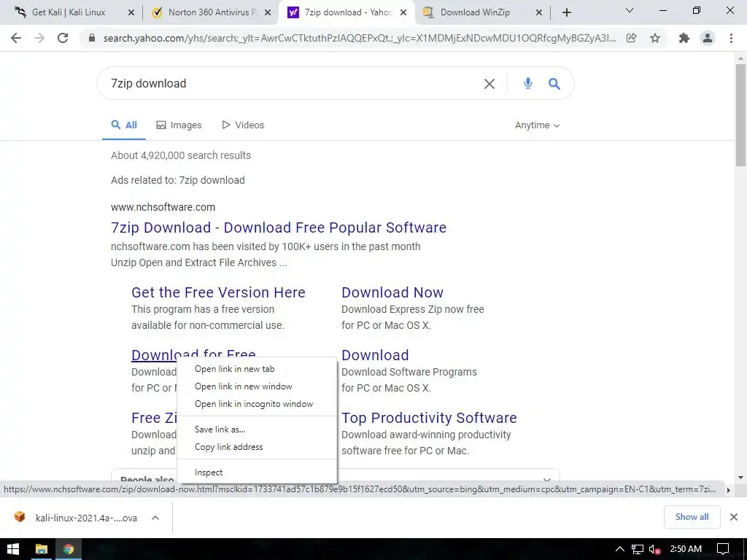Image resolution: width=747 pixels, height=560 pixels.
Task: Open the Extensions puzzle icon
Action: tap(684, 38)
